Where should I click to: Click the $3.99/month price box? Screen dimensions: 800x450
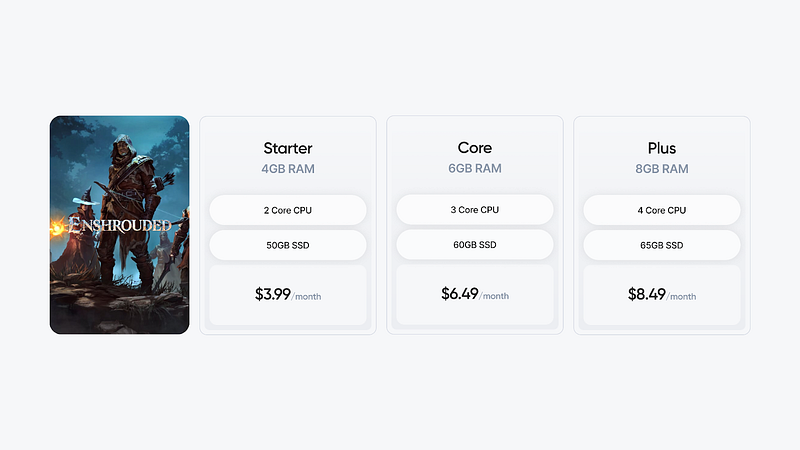(288, 295)
